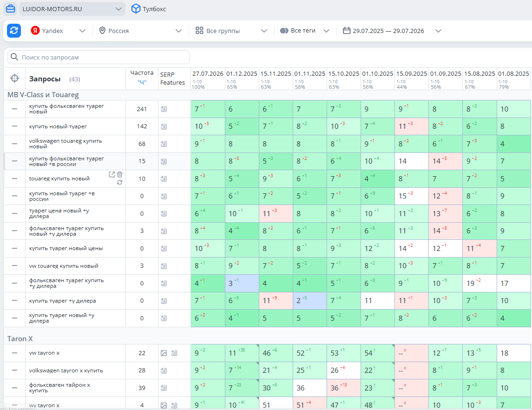Viewport: 532px width, 410px height.
Task: Click the 27.07.2026 date column header
Action: [x=208, y=73]
